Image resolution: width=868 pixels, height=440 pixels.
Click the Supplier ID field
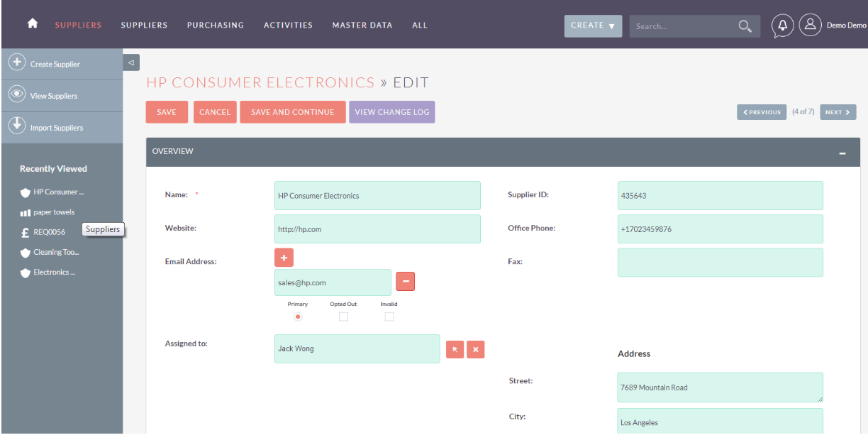[x=720, y=195]
